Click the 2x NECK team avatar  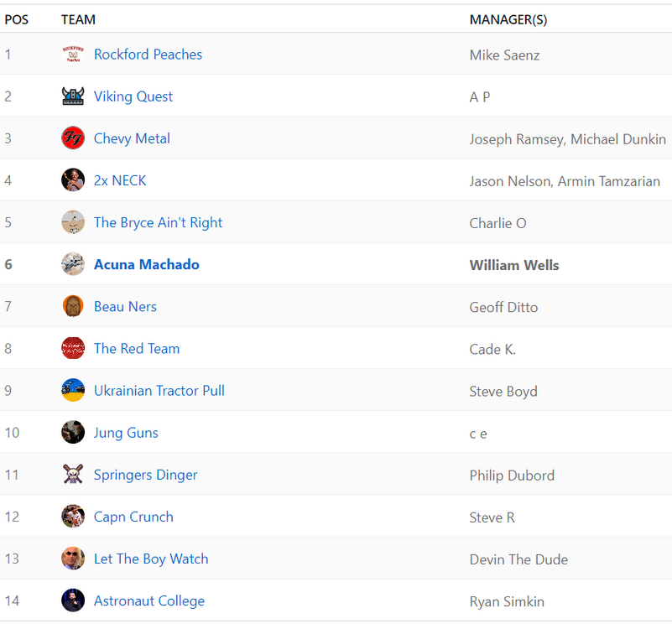73,180
